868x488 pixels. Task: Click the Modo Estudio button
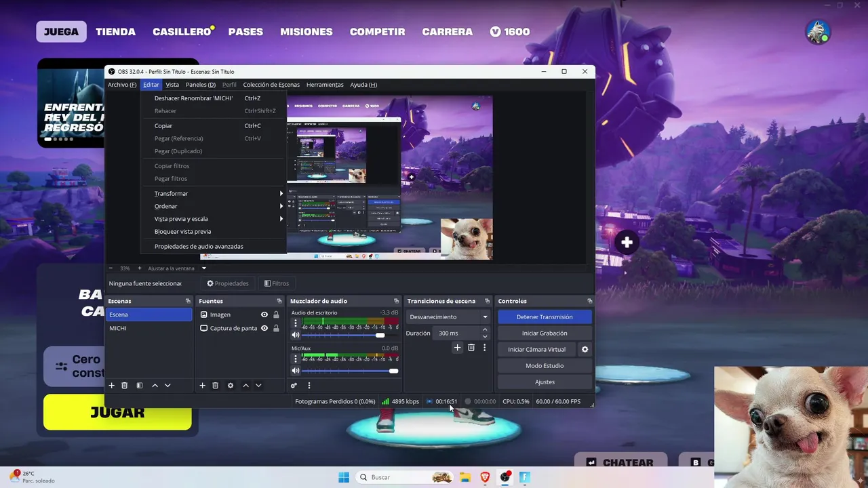545,366
